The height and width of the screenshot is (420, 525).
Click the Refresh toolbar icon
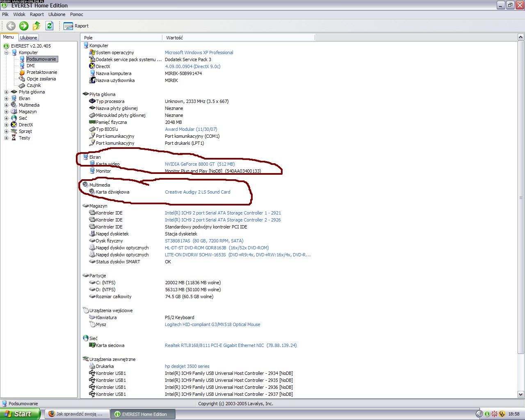click(x=50, y=26)
